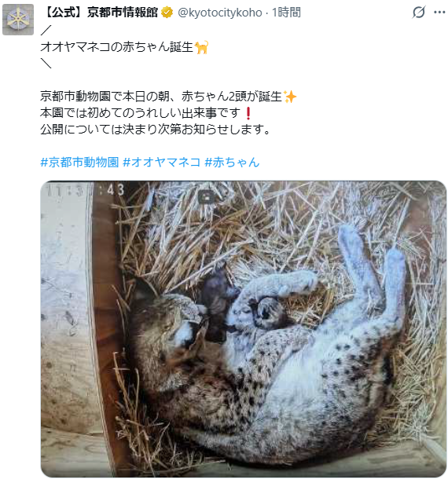Open the 【公式】京都市情報館 display name

(x=100, y=13)
